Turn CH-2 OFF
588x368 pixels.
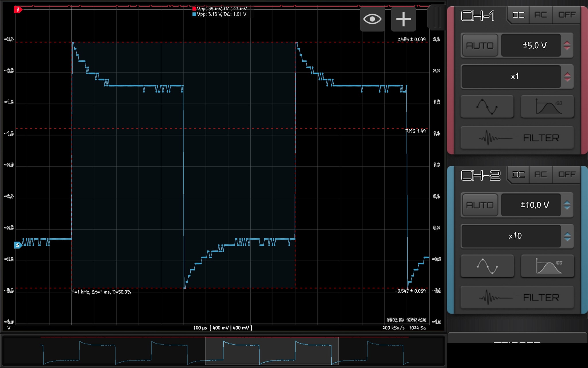(x=567, y=175)
